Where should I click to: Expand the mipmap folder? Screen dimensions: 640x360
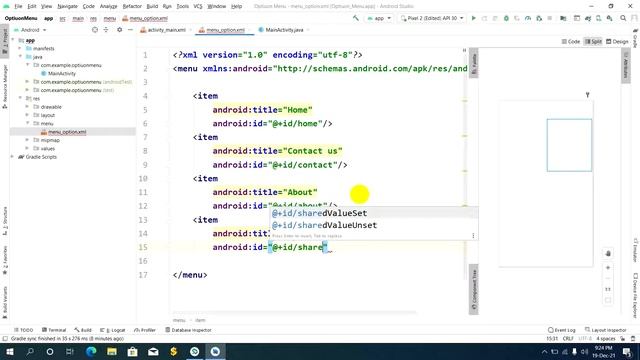27,140
